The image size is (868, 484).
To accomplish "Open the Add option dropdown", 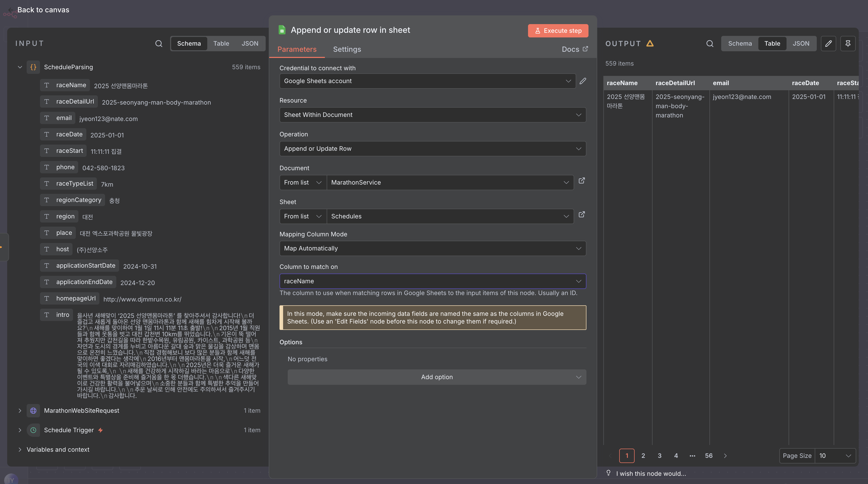I will 437,377.
